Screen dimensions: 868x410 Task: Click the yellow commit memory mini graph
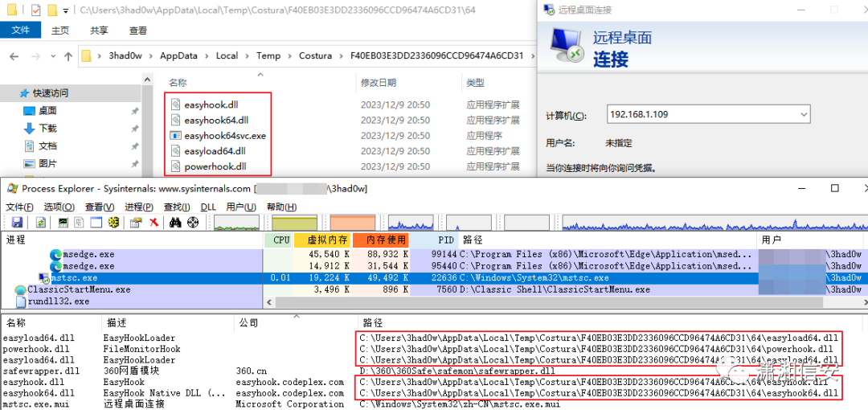[295, 223]
